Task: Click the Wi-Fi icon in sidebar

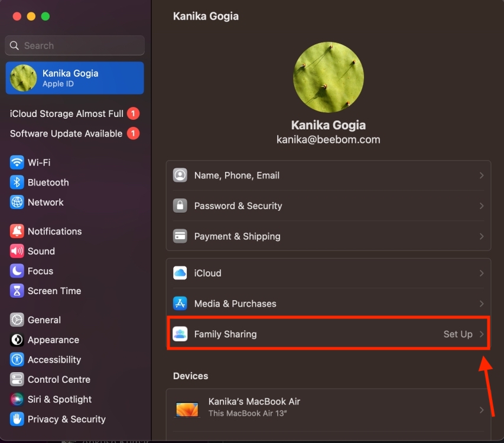Action: 17,162
